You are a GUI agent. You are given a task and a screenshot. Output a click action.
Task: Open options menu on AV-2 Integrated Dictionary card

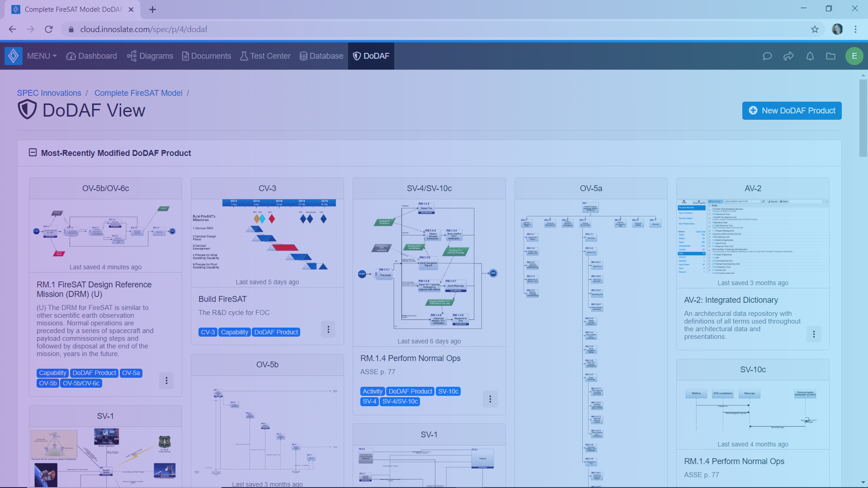814,334
